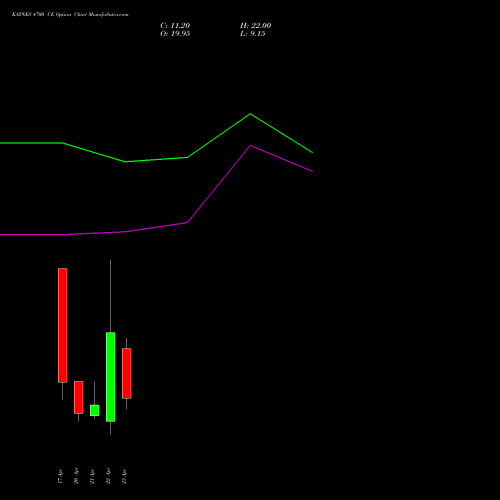Click the last date label on the axis

[x=124, y=476]
